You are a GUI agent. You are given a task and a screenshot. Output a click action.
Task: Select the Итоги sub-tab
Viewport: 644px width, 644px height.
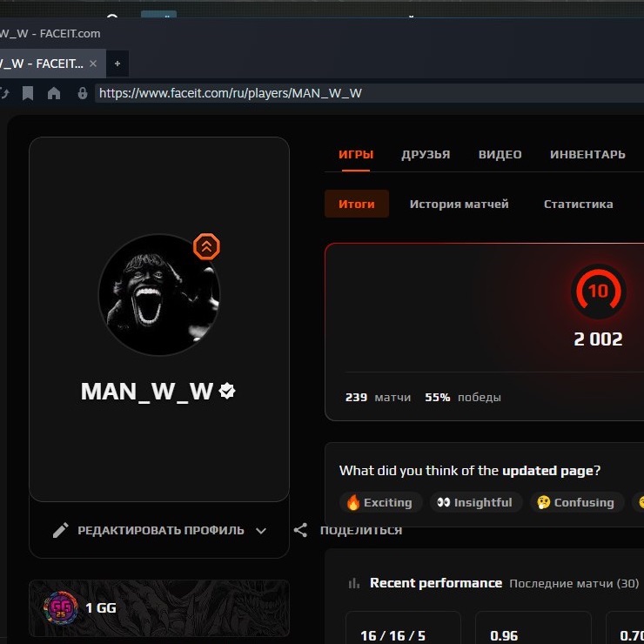(357, 204)
